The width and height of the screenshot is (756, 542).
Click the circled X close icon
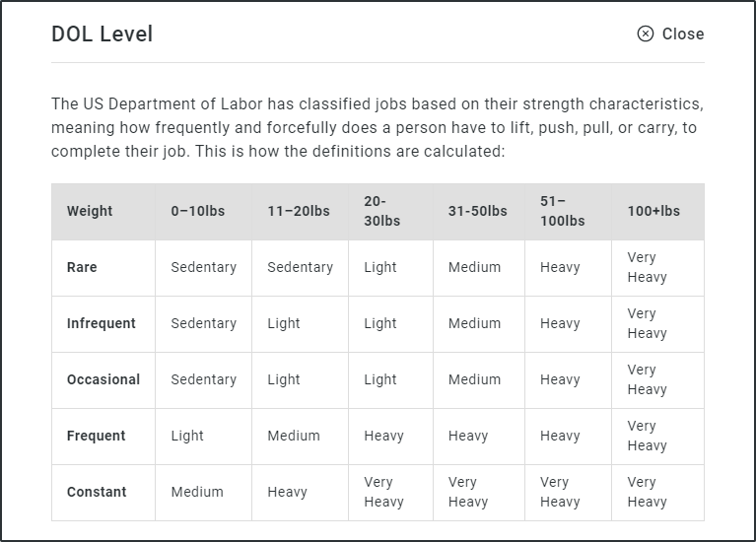pos(645,34)
